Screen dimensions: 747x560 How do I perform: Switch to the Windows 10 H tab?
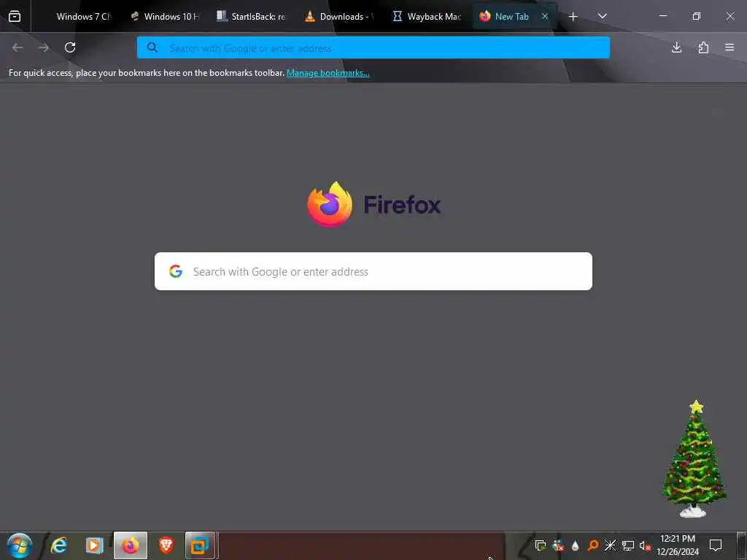point(166,16)
